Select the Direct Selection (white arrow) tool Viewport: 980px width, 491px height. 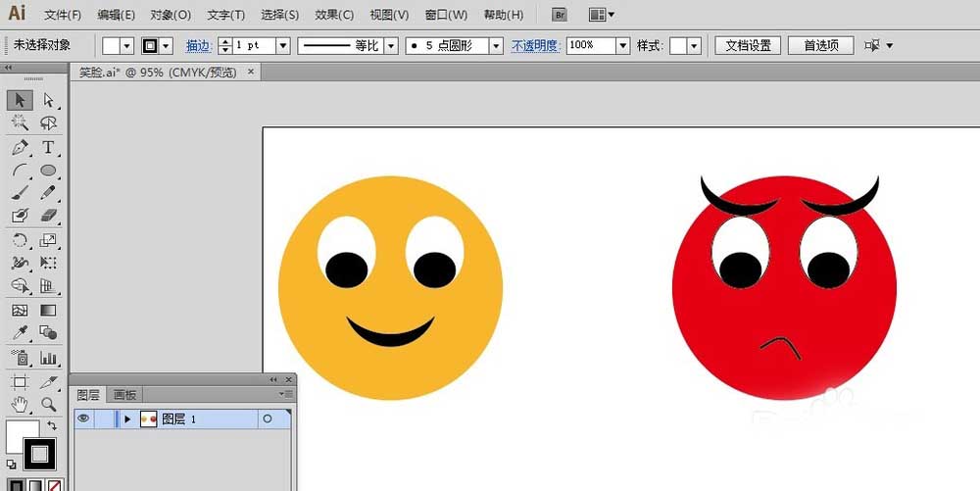coord(48,100)
